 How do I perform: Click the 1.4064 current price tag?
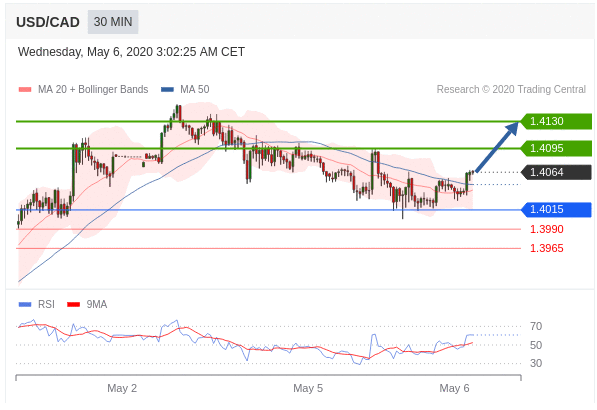click(x=556, y=172)
